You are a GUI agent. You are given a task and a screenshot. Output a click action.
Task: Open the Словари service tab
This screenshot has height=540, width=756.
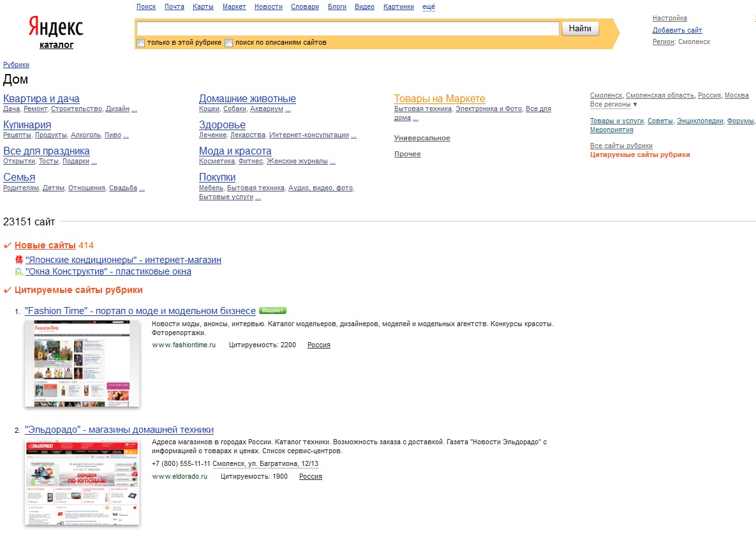(305, 7)
